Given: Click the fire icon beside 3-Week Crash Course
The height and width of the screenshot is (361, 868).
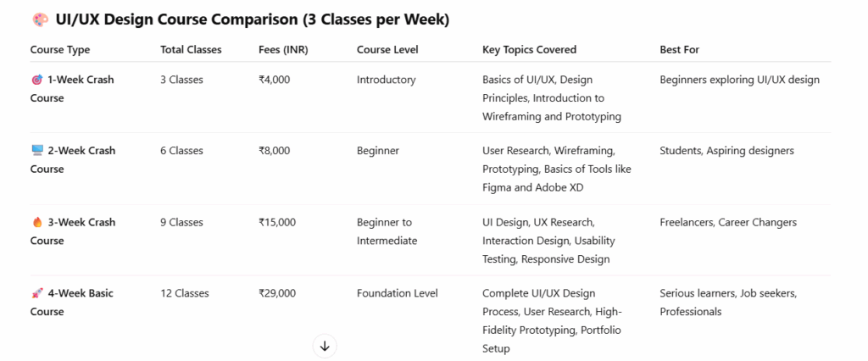Looking at the screenshot, I should [36, 222].
